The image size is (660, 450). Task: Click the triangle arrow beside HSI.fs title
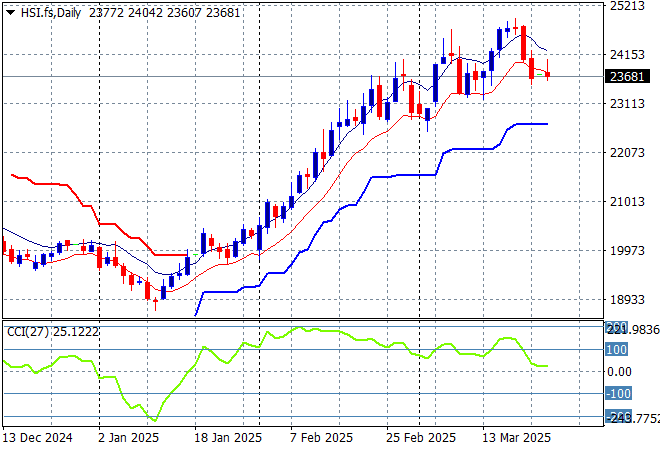10,10
